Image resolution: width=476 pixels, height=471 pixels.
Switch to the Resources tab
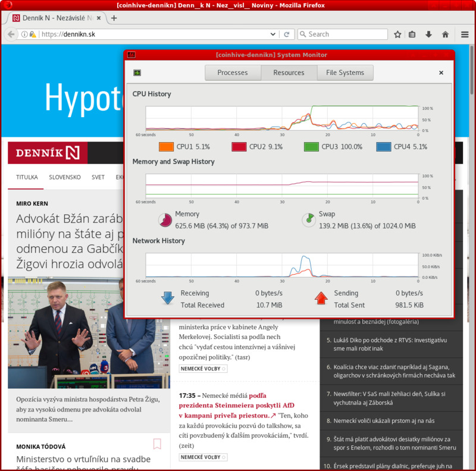[x=289, y=73]
